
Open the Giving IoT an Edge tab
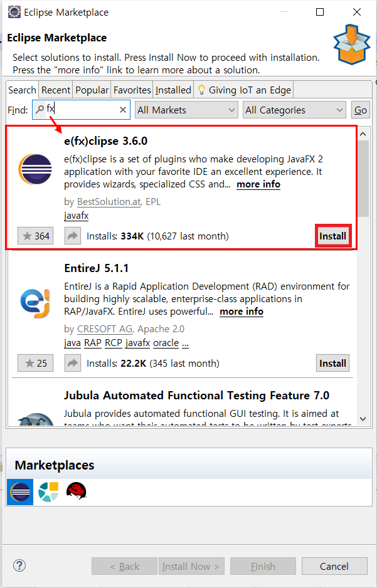click(x=244, y=90)
